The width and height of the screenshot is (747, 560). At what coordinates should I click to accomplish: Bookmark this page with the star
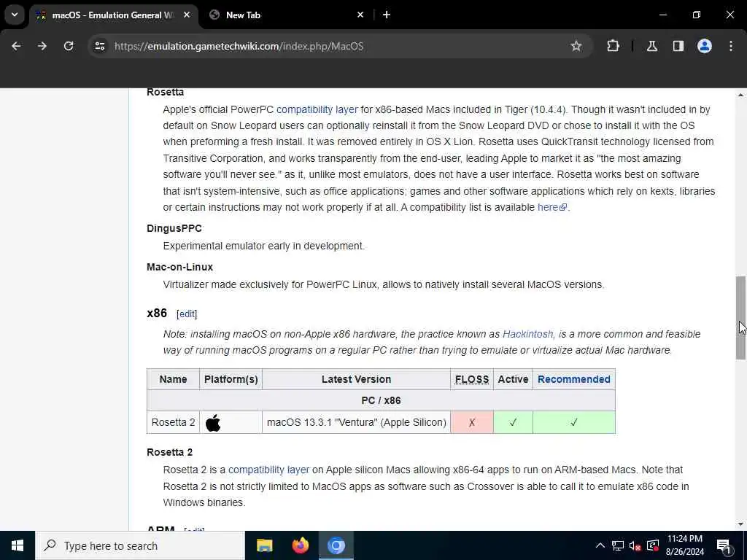(576, 46)
